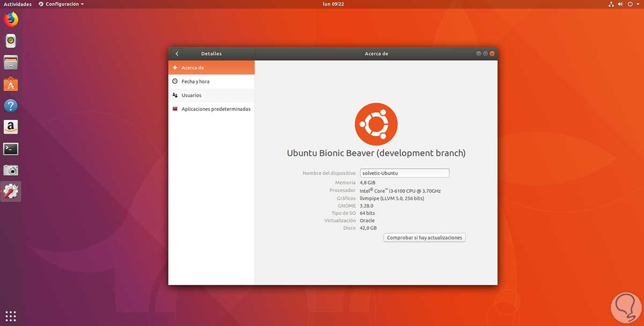Show the applications grid

tap(11, 315)
